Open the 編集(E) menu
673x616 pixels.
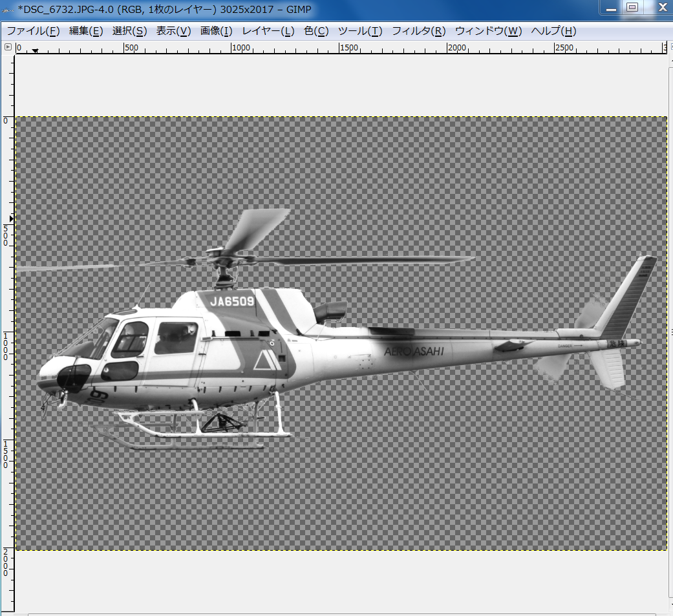point(86,31)
